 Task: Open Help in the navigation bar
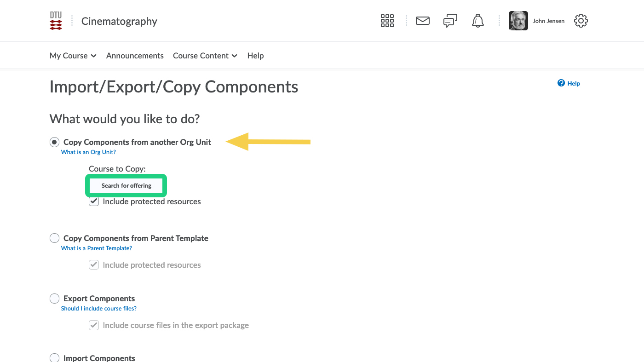click(x=255, y=56)
